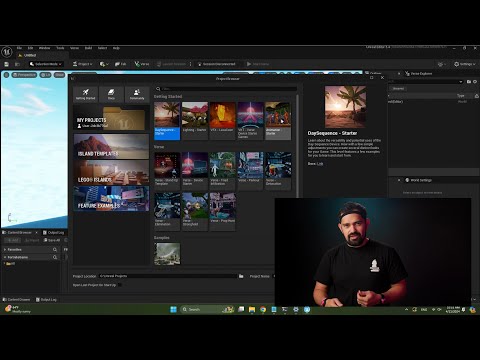Open the Help menu
Screen dimensions: 480x360
click(116, 48)
